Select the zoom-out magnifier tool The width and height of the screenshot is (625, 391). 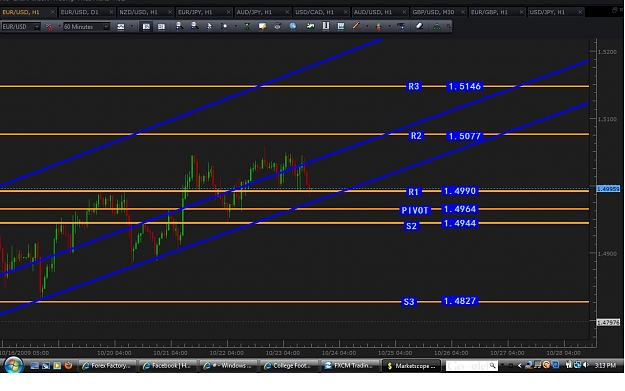195,26
